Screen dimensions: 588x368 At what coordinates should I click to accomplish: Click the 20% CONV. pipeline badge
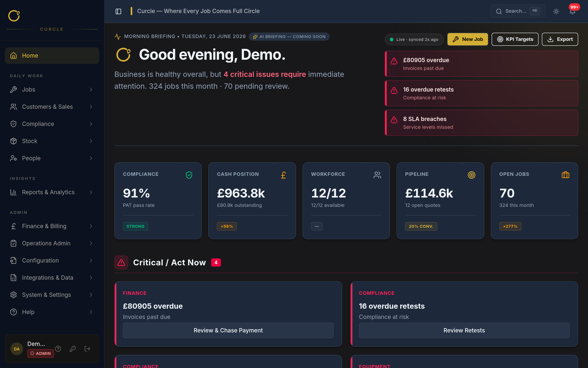tap(421, 226)
